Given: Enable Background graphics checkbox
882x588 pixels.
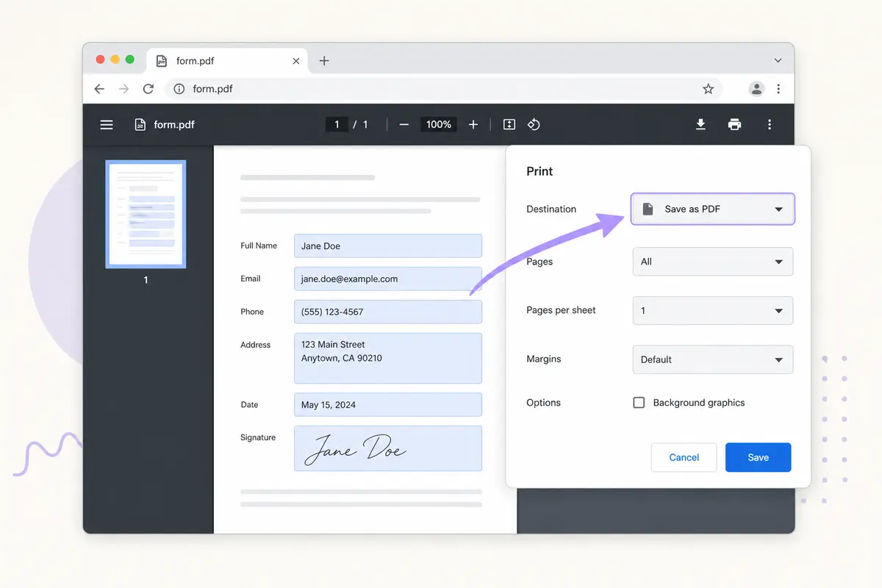Looking at the screenshot, I should [x=639, y=403].
